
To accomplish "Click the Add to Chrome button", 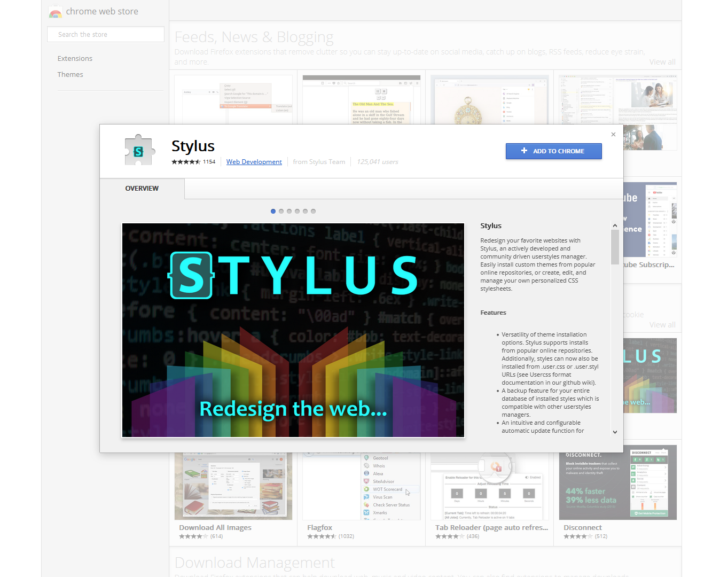I will [x=553, y=151].
